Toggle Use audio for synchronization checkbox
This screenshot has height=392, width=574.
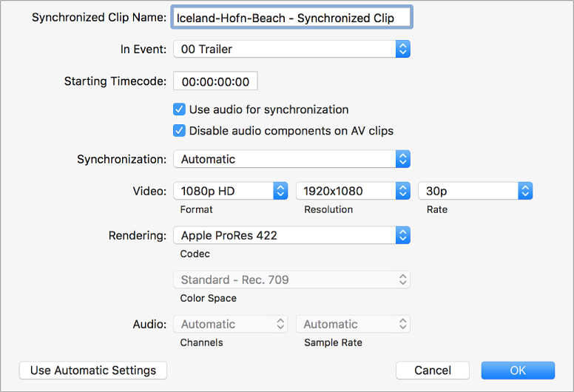[179, 109]
